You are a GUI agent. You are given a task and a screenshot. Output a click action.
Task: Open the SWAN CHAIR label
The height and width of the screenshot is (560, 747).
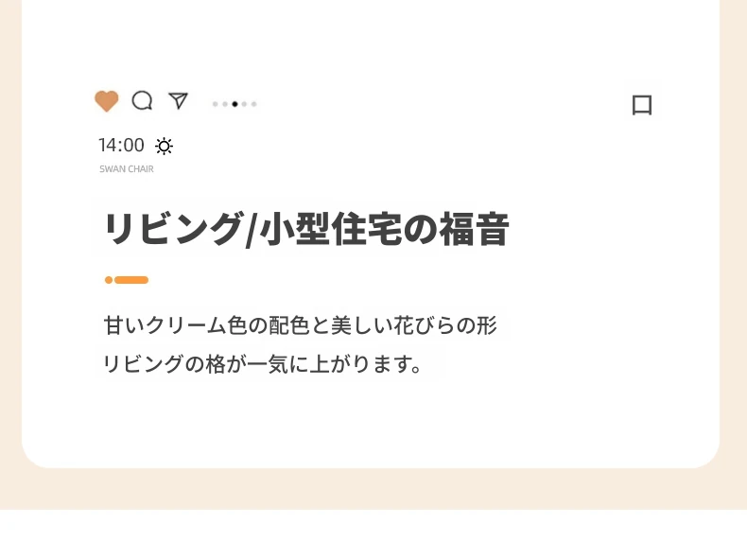pos(127,169)
